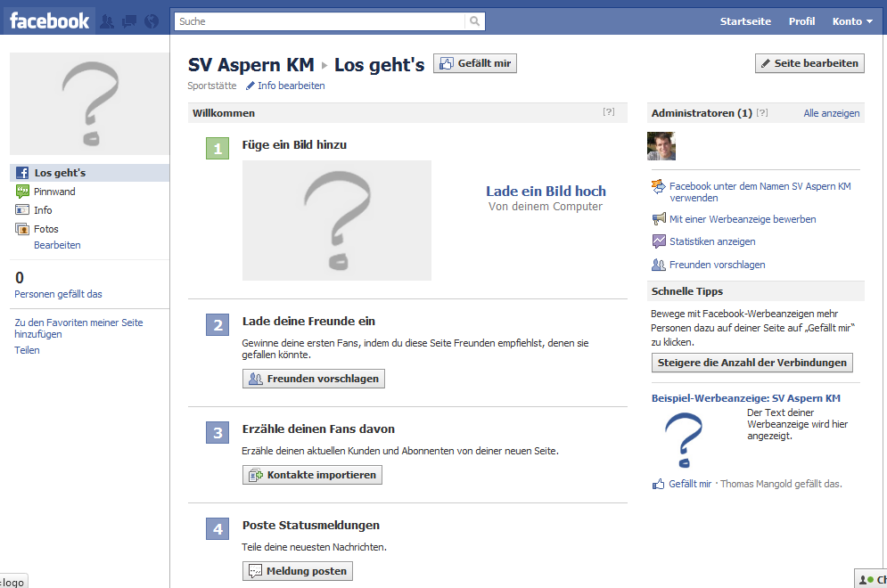Click Freunden vorschlagen link in right column
This screenshot has height=588, width=887.
[717, 265]
